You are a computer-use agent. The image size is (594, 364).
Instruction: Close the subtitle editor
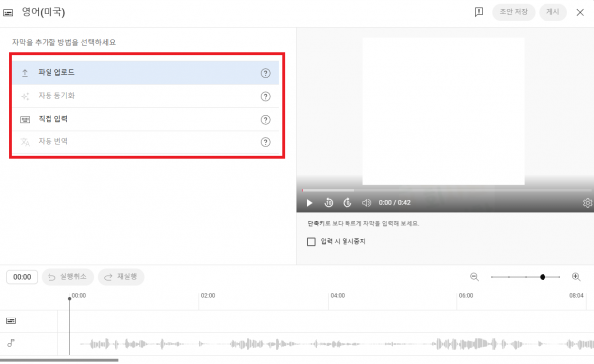point(580,13)
